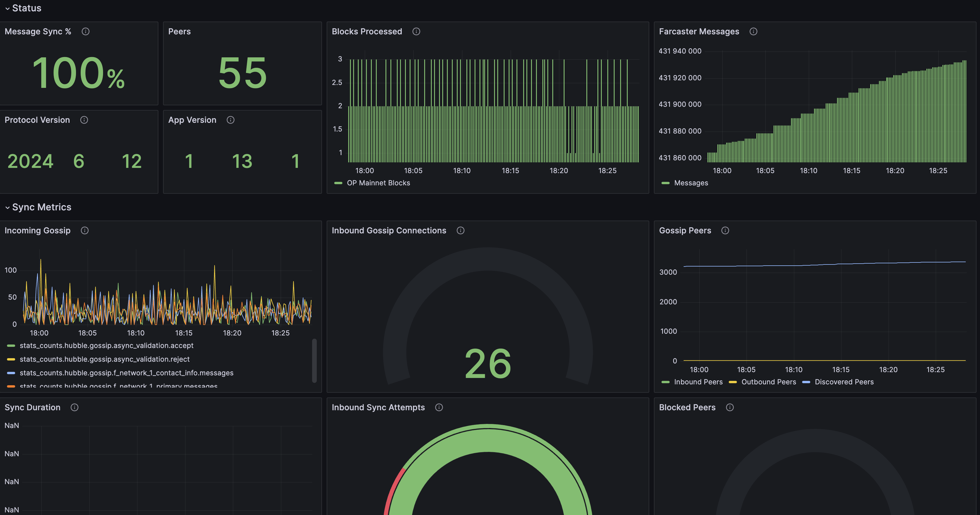The width and height of the screenshot is (980, 515).
Task: Toggle Outbound Peers legend series
Action: tap(768, 382)
